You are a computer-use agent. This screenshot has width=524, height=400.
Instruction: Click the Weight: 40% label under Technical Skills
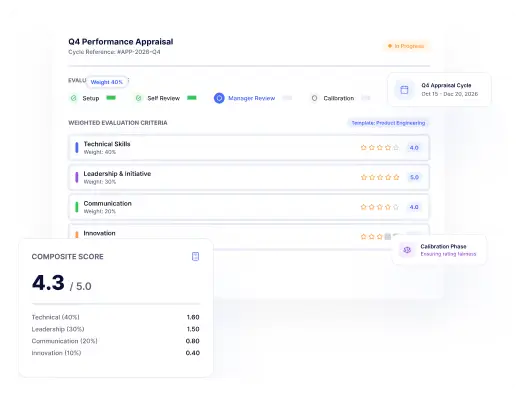point(100,152)
